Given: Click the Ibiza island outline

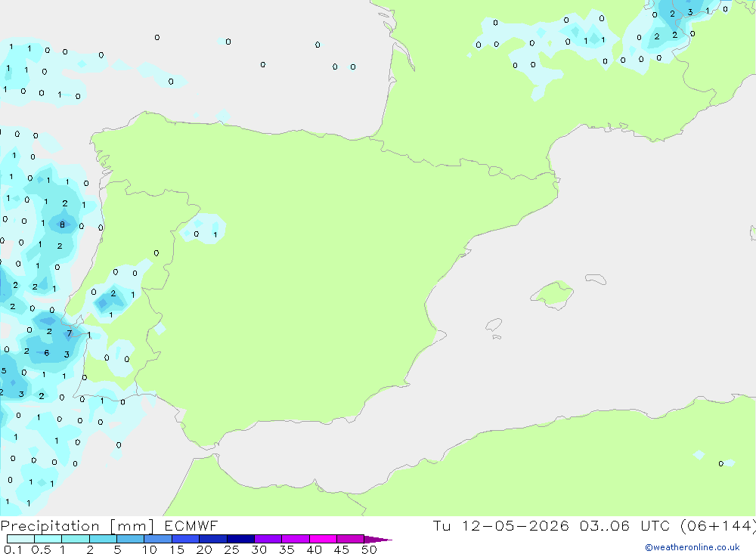Looking at the screenshot, I should [494, 325].
